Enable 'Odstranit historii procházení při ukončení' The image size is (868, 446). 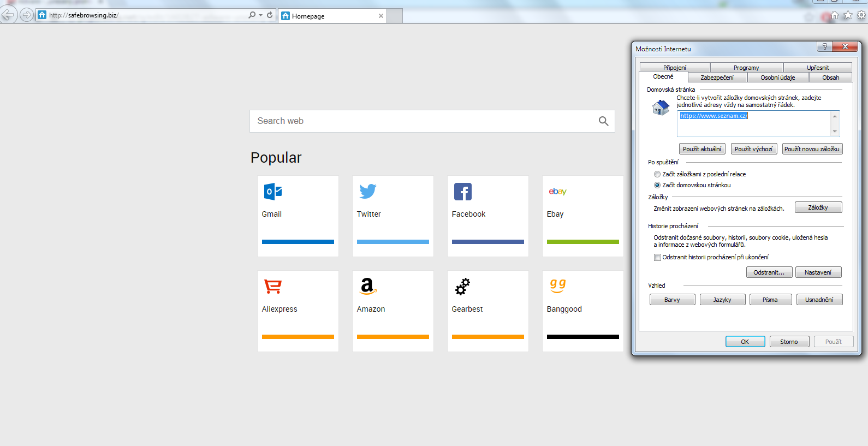pyautogui.click(x=657, y=257)
